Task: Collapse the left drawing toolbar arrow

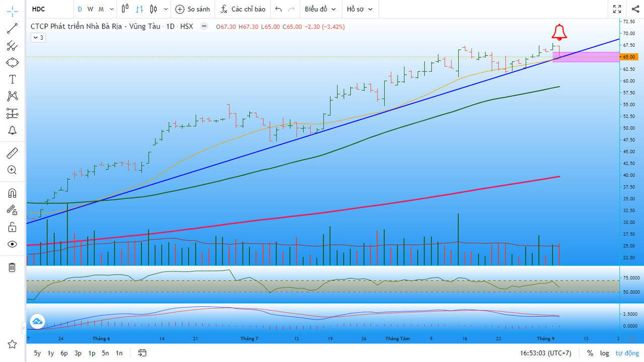Action: click(24, 328)
